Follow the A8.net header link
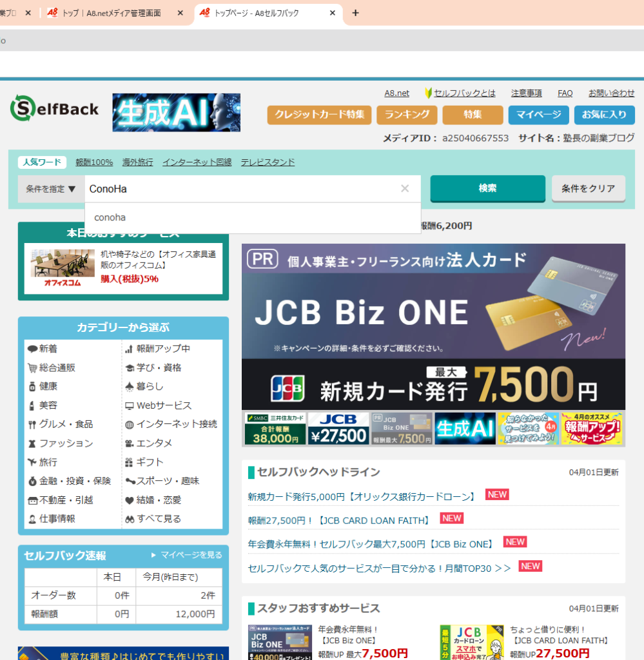 396,93
